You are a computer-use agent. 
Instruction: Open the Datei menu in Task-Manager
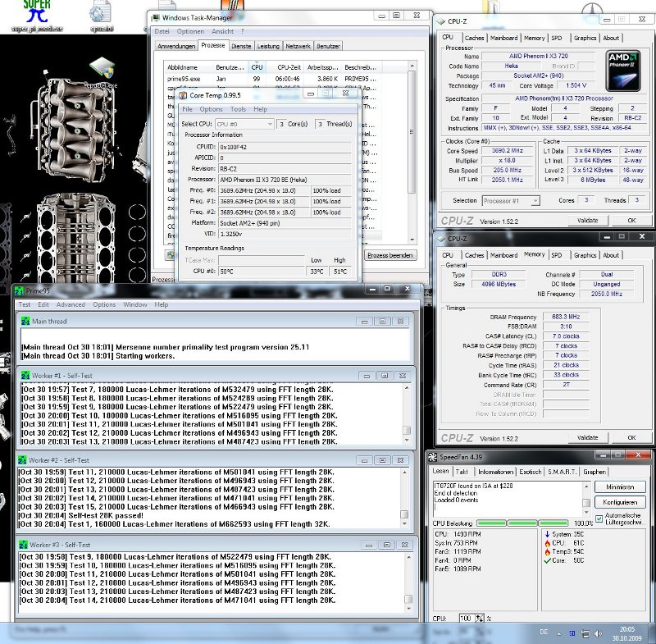point(162,31)
